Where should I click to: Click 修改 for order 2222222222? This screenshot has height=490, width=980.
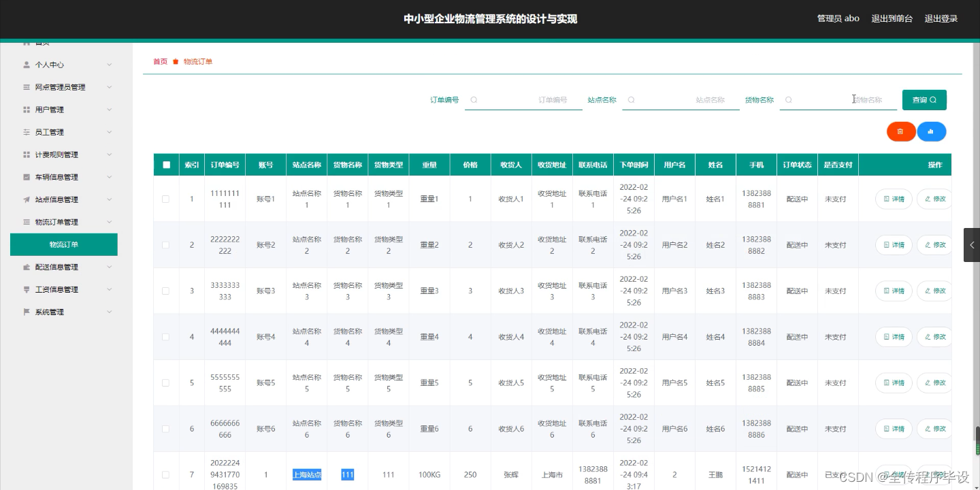click(x=934, y=245)
